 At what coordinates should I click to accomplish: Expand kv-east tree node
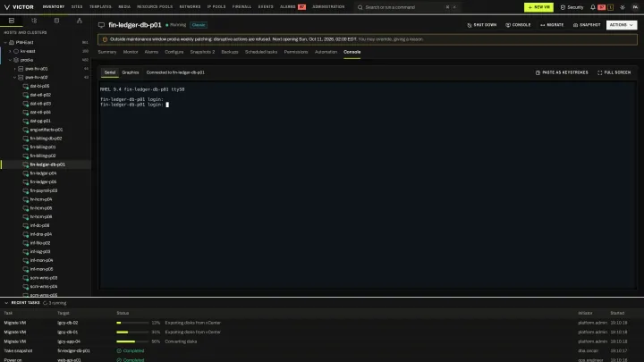(10, 51)
